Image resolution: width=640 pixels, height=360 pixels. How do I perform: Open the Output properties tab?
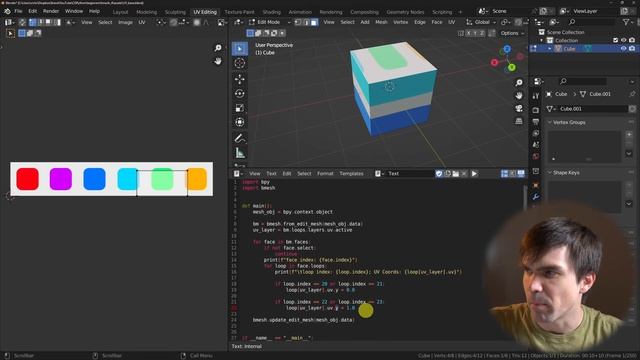(x=536, y=122)
